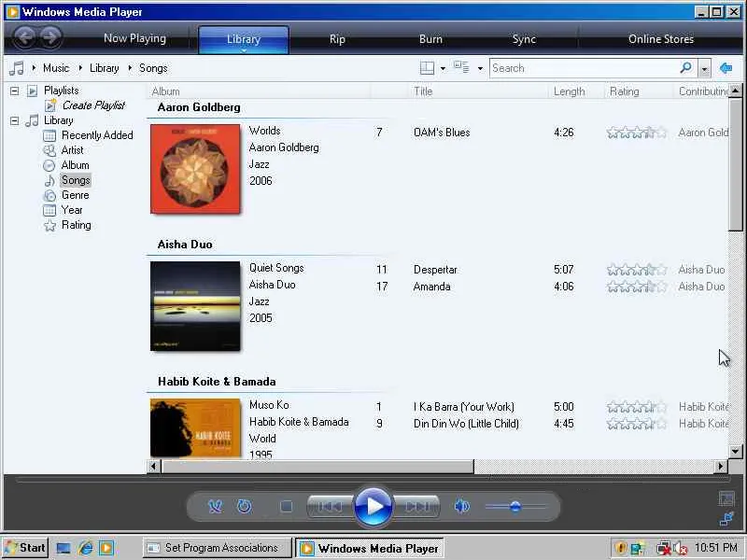
Task: Click the Rating star icon in sidebar
Action: click(x=49, y=225)
